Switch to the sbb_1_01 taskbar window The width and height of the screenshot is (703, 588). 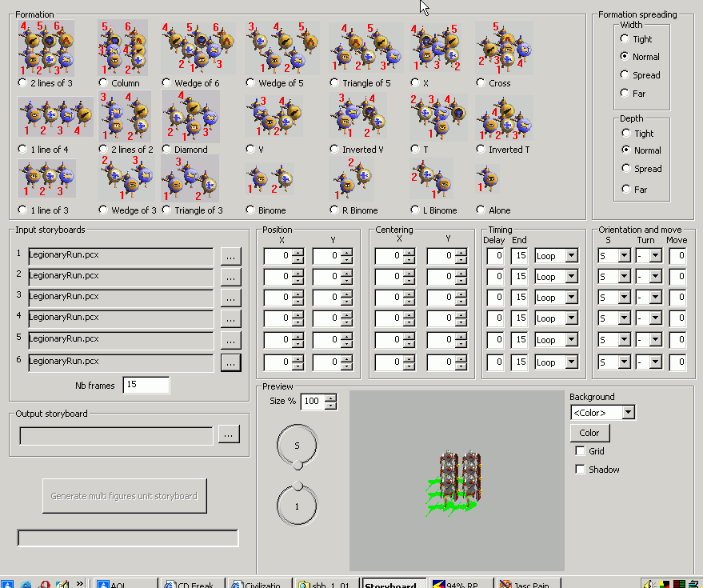(327, 583)
